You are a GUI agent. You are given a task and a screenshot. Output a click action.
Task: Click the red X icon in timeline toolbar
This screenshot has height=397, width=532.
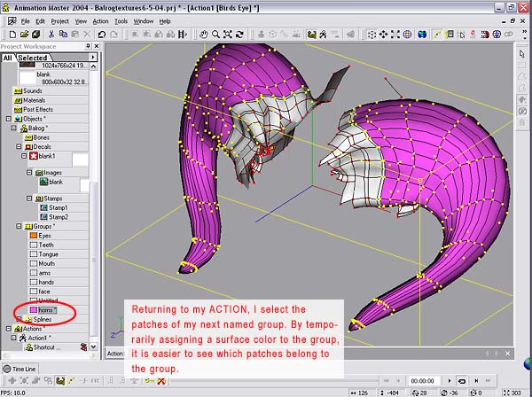(x=161, y=380)
